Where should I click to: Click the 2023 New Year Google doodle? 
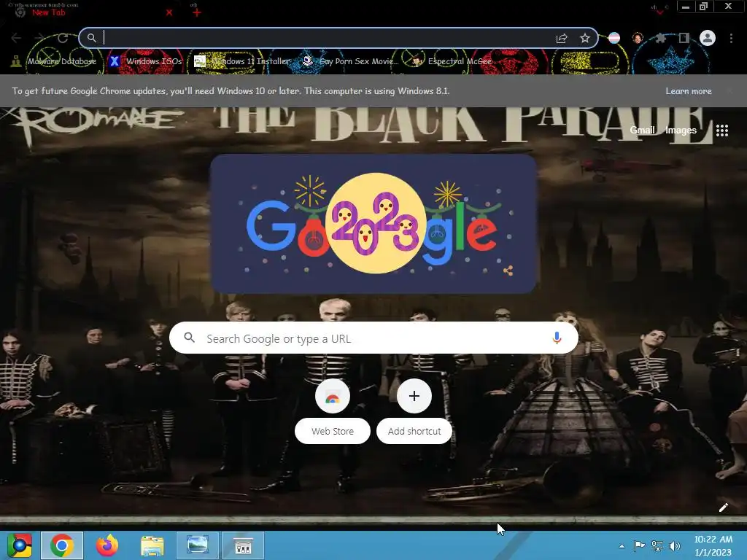tap(374, 223)
